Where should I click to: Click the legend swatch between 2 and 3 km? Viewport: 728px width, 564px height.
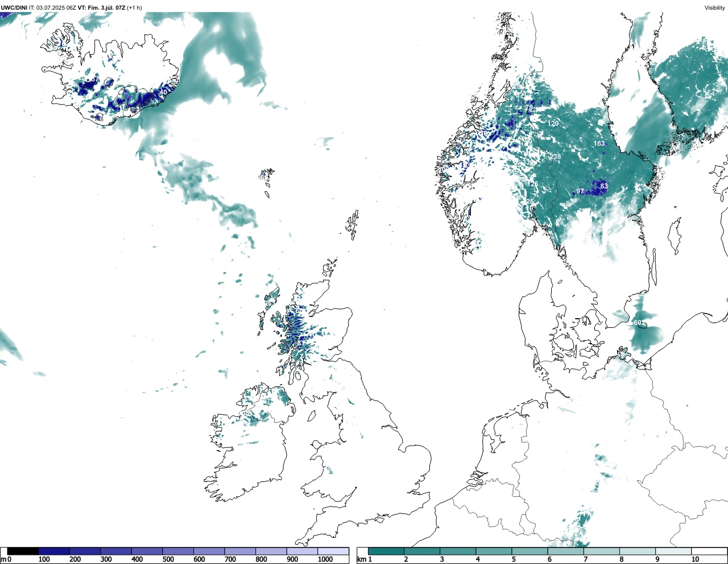(422, 551)
